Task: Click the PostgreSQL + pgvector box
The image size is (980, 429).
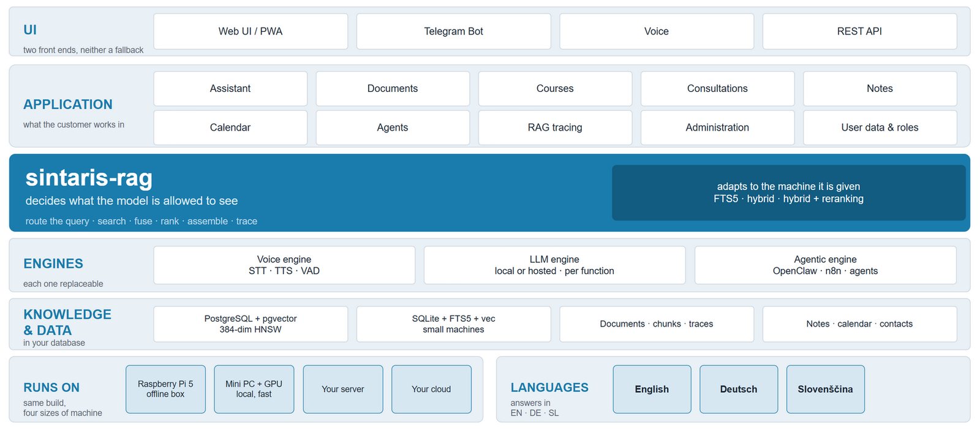Action: click(x=251, y=324)
